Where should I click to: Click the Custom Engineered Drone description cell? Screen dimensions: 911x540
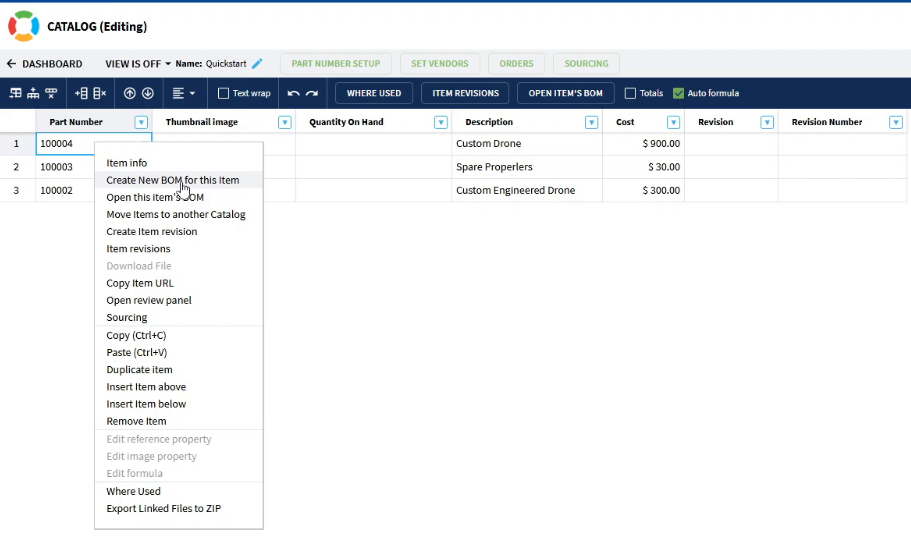point(527,190)
